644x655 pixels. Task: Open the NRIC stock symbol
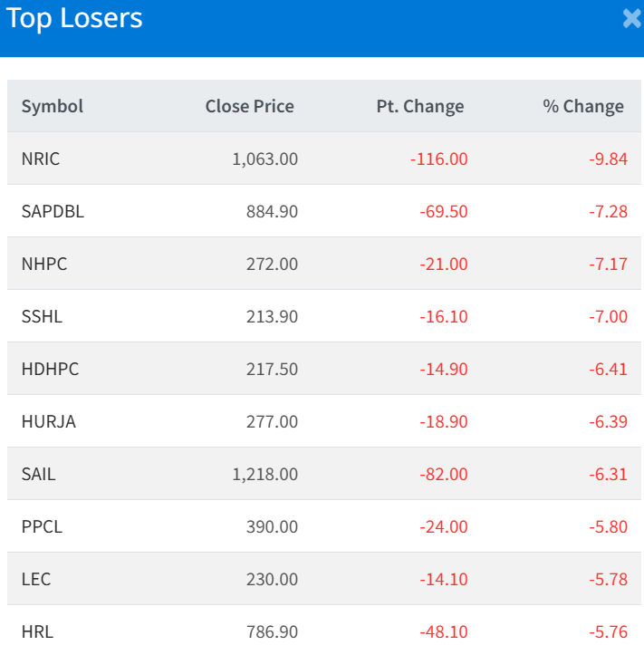[41, 159]
